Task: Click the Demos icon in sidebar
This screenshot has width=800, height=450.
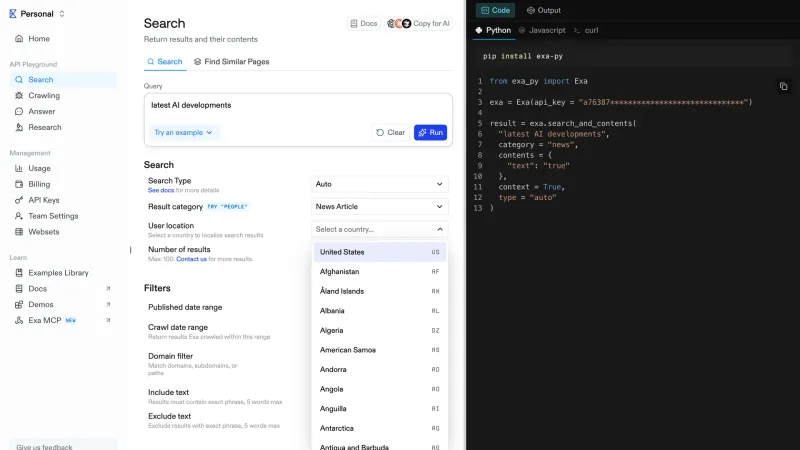Action: pos(19,305)
